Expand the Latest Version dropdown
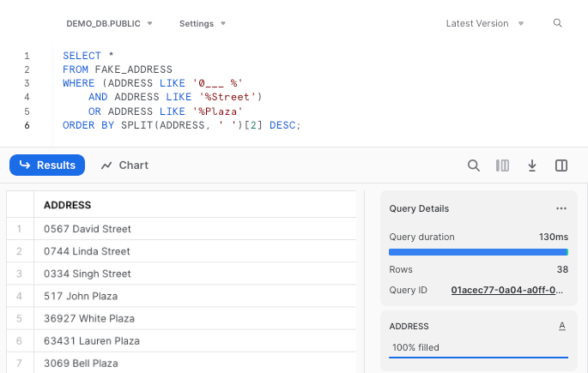Viewport: 588px width, 373px height. coord(485,24)
